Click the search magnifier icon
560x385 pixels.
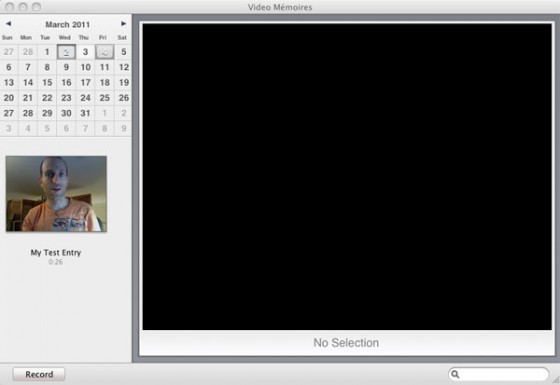tap(455, 374)
